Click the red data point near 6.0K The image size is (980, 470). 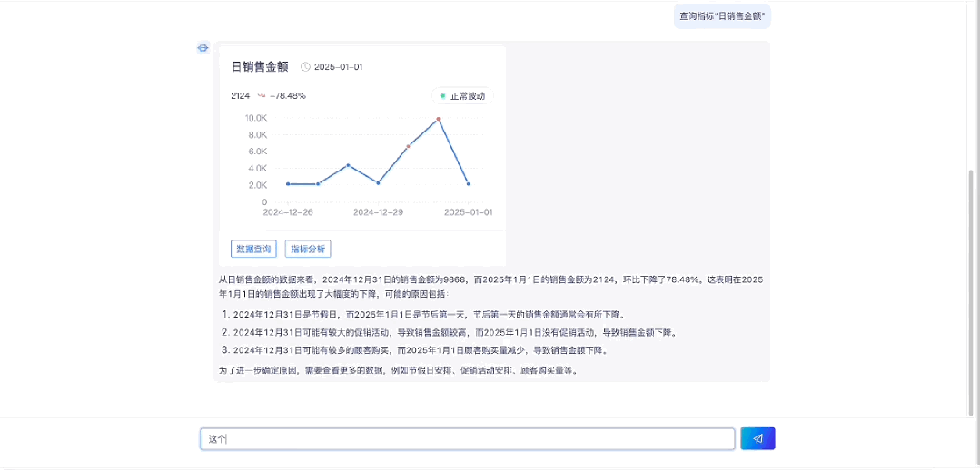coord(408,146)
